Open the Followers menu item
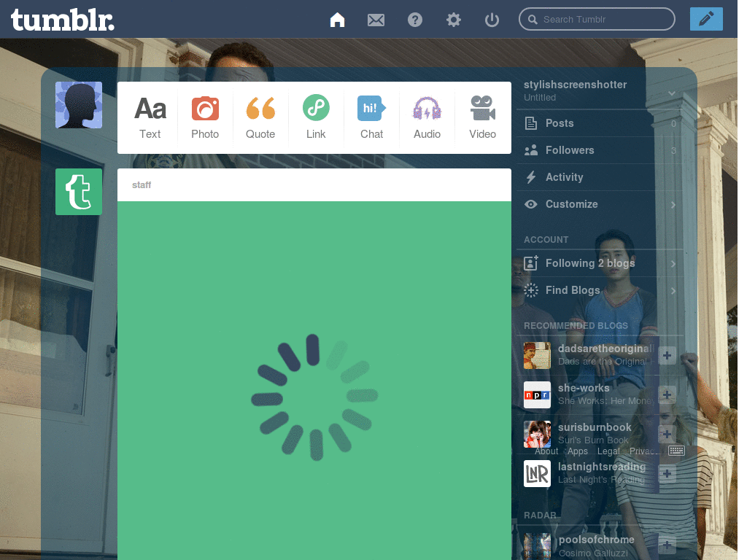Image resolution: width=747 pixels, height=560 pixels. (600, 150)
